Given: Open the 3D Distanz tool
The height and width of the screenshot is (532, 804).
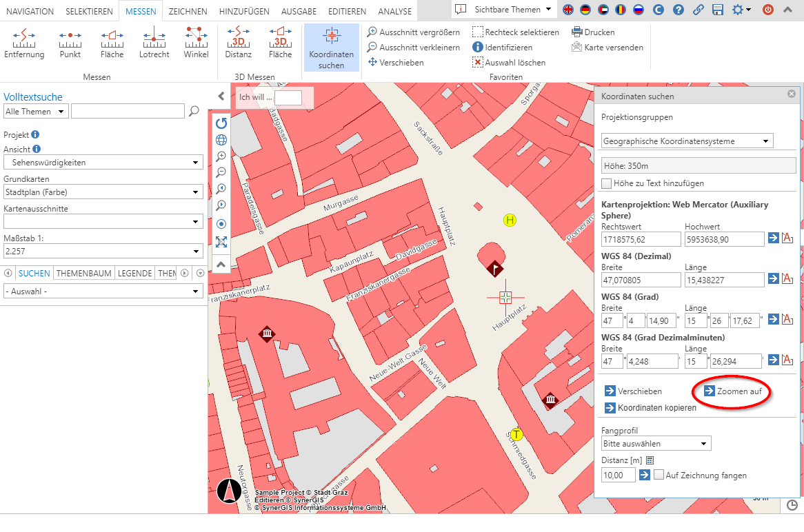Looking at the screenshot, I should point(238,43).
